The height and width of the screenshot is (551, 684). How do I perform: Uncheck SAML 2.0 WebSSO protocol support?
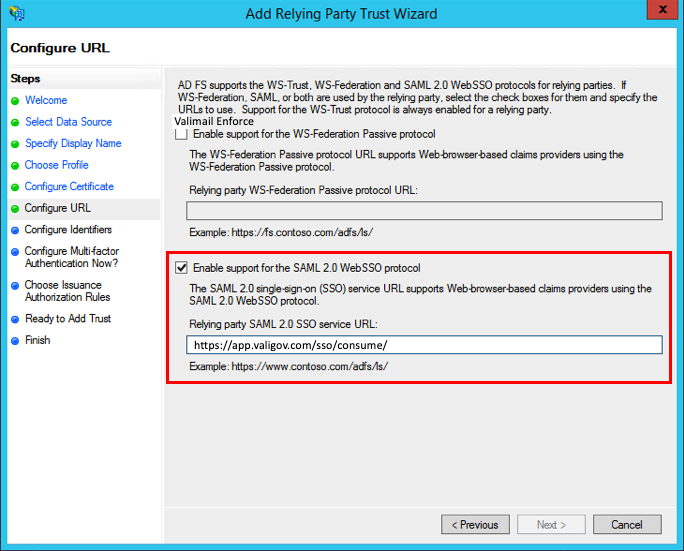click(181, 267)
